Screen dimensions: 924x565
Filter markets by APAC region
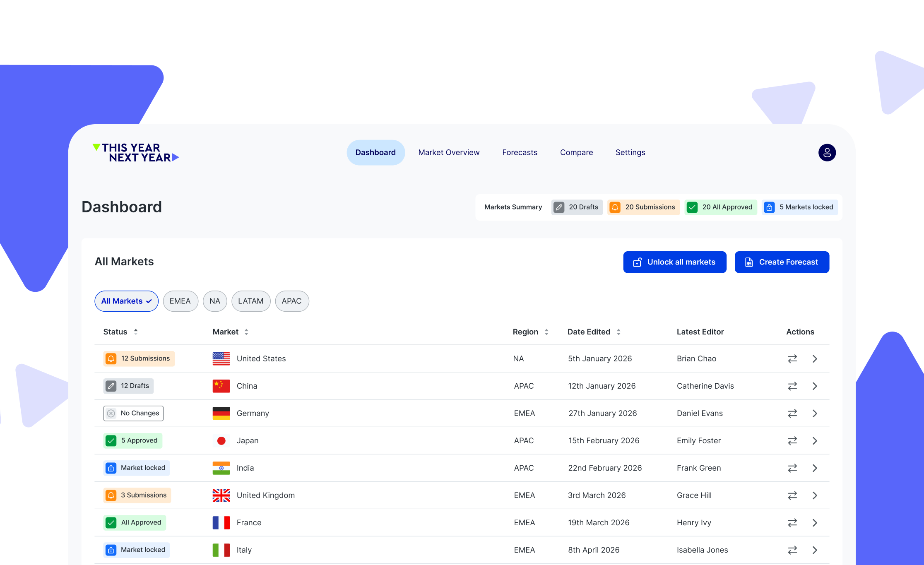[x=292, y=301]
